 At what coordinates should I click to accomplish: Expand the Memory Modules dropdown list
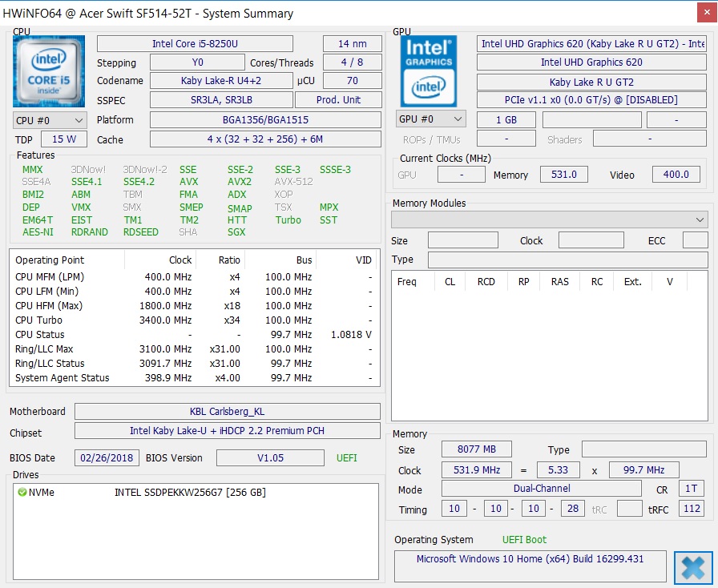coord(549,219)
